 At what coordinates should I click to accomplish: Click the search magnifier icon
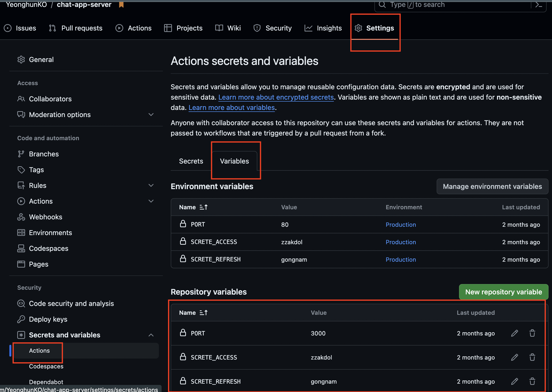click(x=382, y=4)
